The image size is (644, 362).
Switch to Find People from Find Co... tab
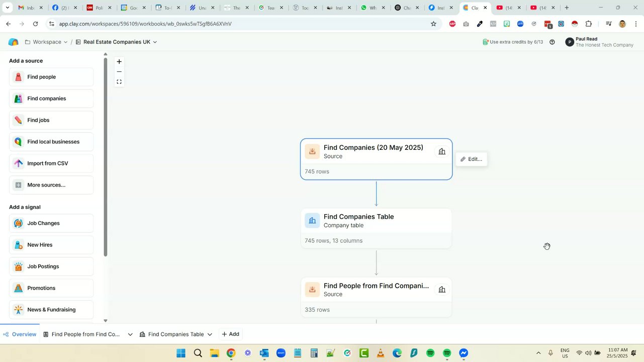pyautogui.click(x=81, y=334)
